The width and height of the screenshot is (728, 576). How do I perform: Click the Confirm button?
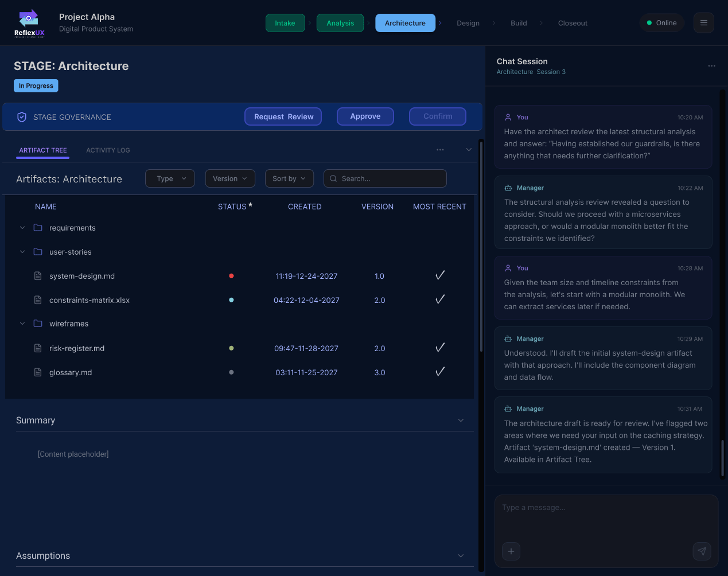click(x=438, y=116)
